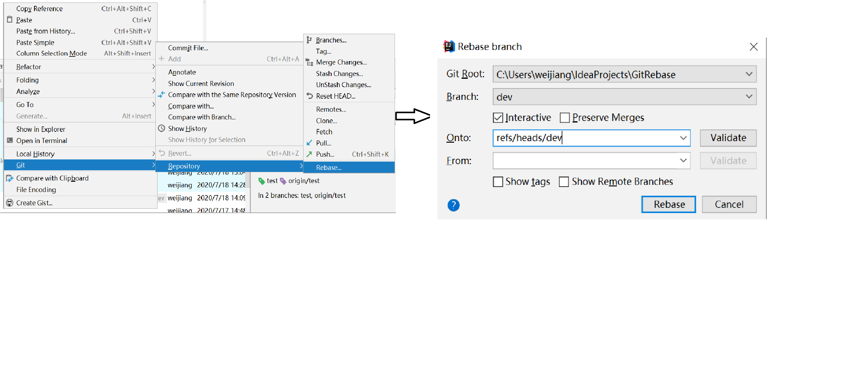Screen dimensions: 868x379
Task: Click the green test branch tag icon
Action: point(261,181)
